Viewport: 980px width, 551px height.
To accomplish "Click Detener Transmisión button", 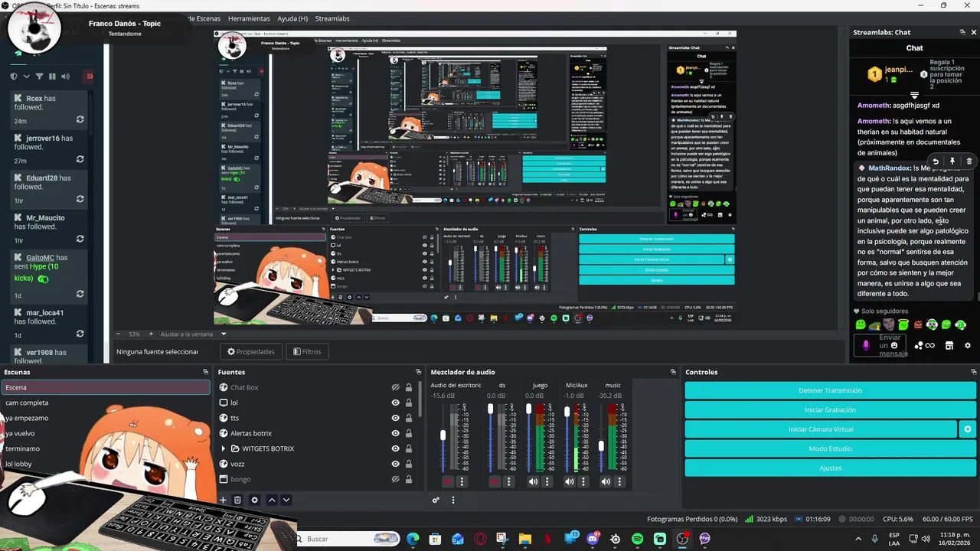I will pos(830,390).
